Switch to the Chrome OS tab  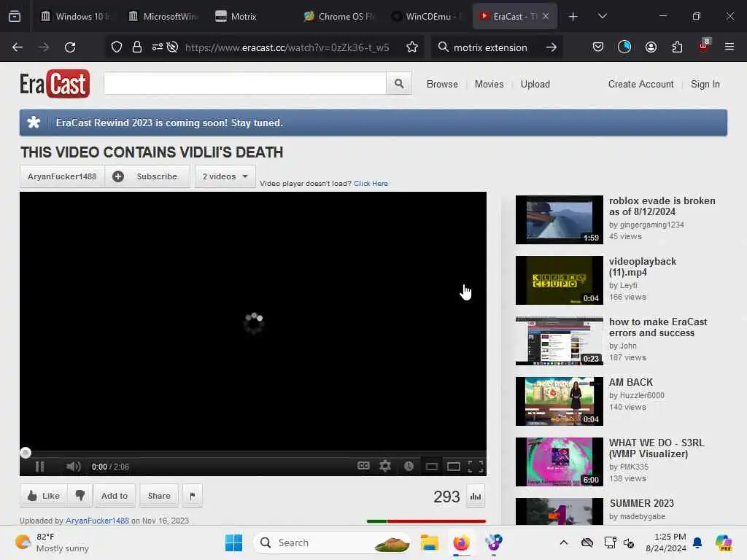coord(339,16)
